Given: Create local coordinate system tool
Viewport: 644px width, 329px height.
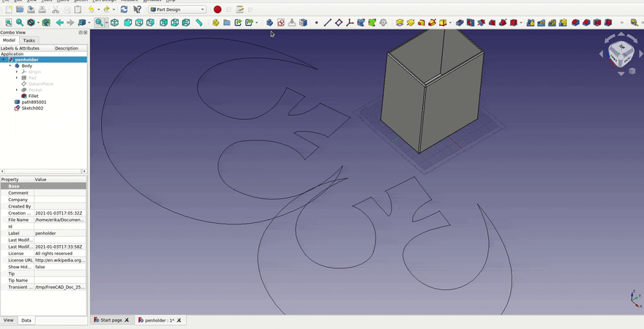Looking at the screenshot, I should click(x=350, y=23).
